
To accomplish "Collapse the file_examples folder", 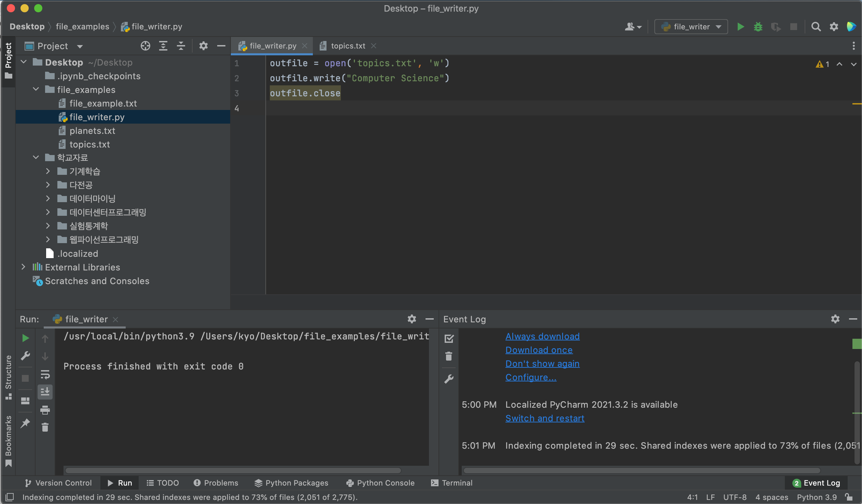I will [36, 89].
